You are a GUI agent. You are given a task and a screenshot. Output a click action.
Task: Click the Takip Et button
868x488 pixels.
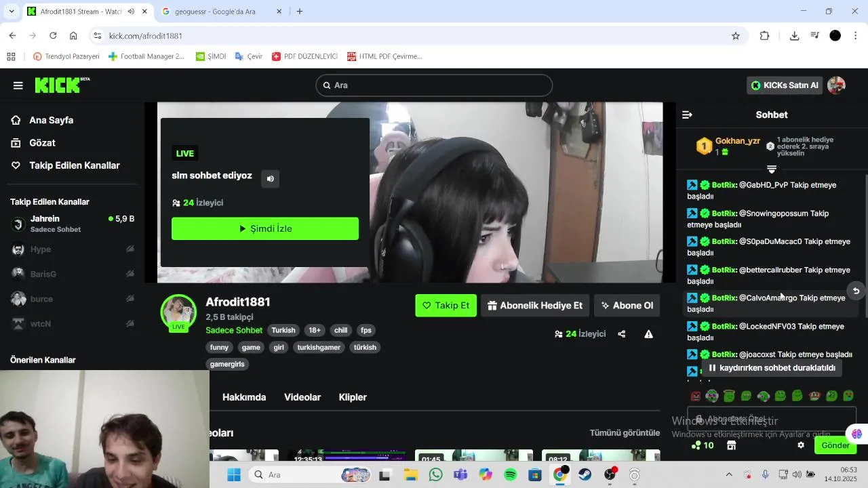(x=446, y=306)
